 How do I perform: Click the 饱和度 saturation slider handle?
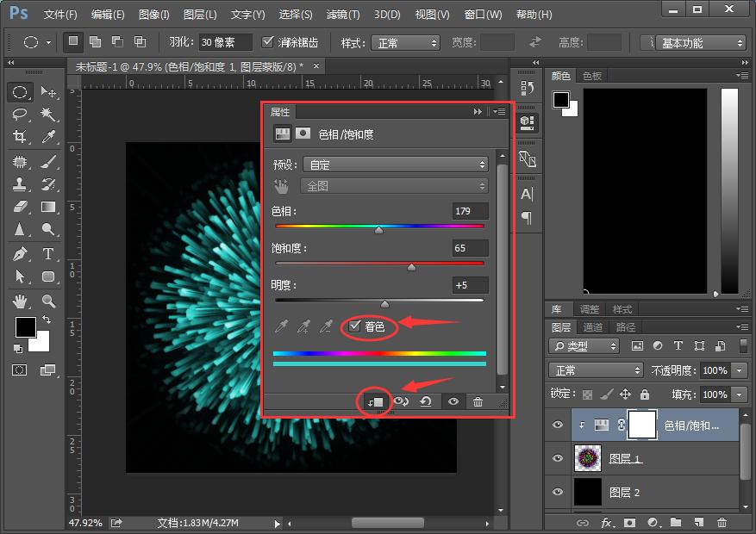tap(411, 267)
